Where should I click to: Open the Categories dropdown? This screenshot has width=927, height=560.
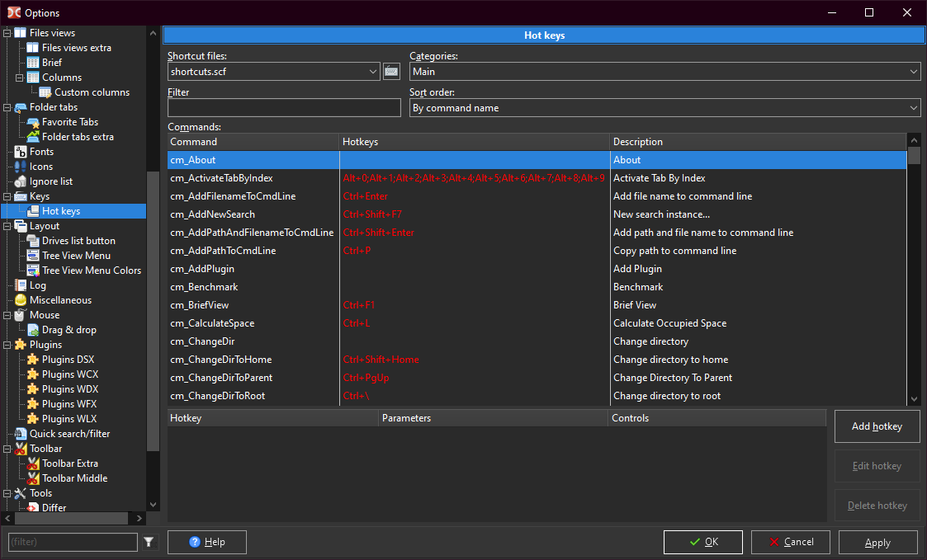pos(913,72)
